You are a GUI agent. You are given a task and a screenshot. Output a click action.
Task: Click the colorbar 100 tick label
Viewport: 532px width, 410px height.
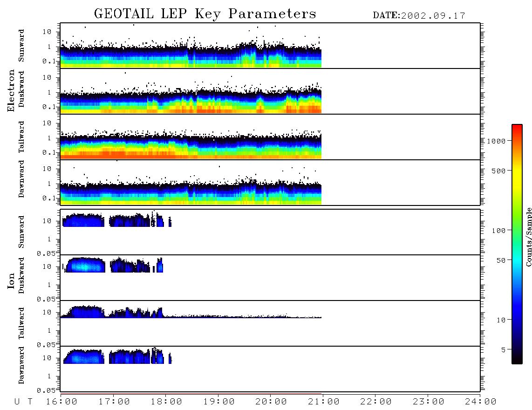coord(498,231)
